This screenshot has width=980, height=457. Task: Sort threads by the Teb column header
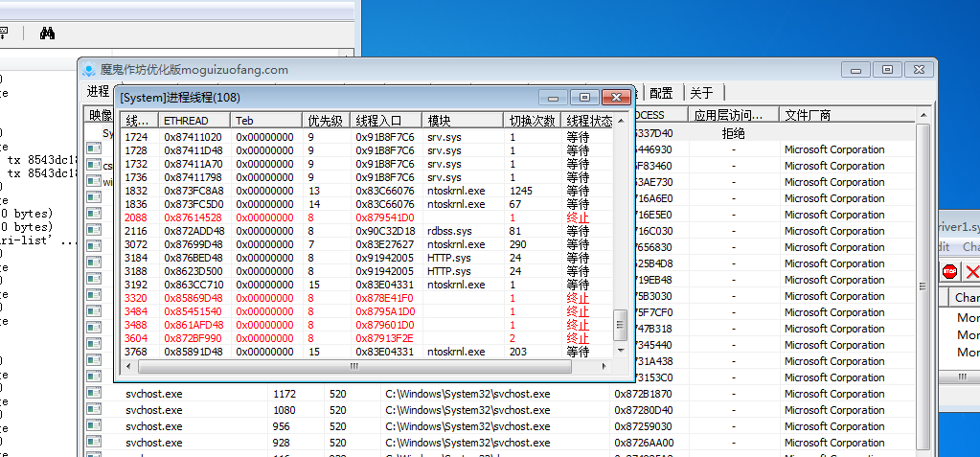(267, 121)
